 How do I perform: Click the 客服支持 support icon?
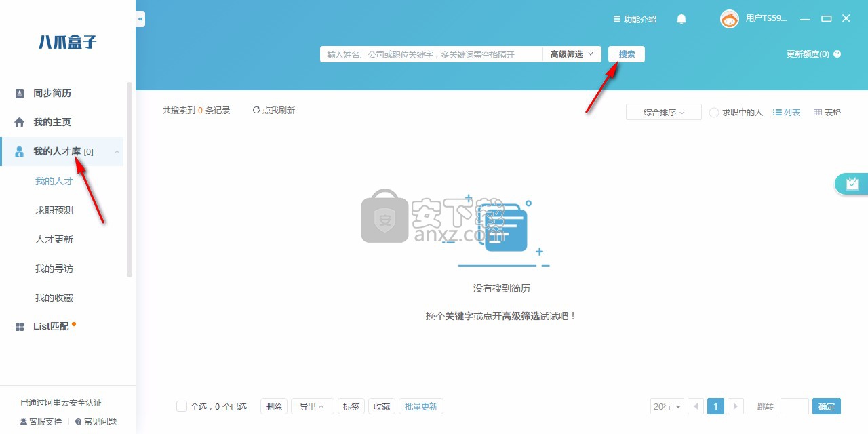[24, 422]
